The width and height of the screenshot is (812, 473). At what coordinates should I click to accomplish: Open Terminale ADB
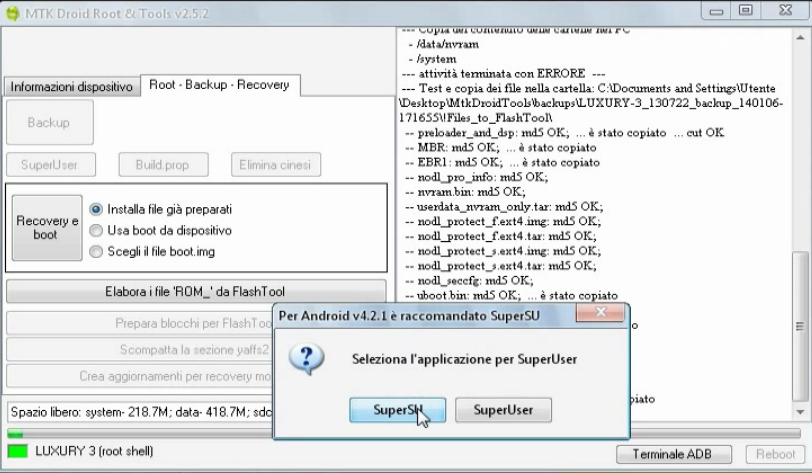pyautogui.click(x=673, y=454)
